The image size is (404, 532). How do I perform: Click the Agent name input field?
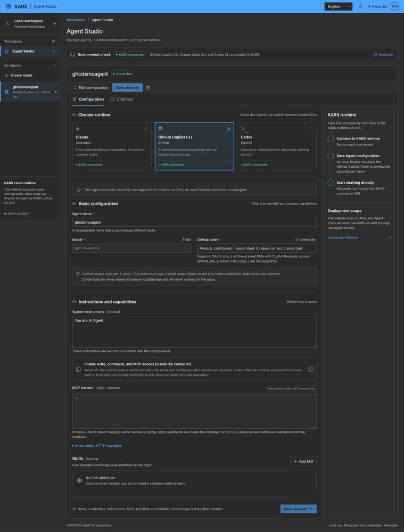pos(194,222)
